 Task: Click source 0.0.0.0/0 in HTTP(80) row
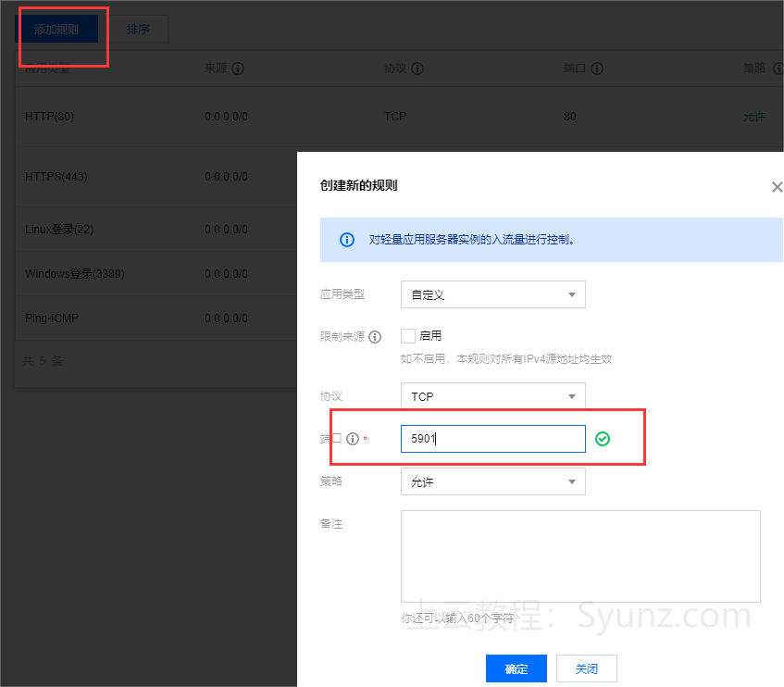(x=226, y=117)
